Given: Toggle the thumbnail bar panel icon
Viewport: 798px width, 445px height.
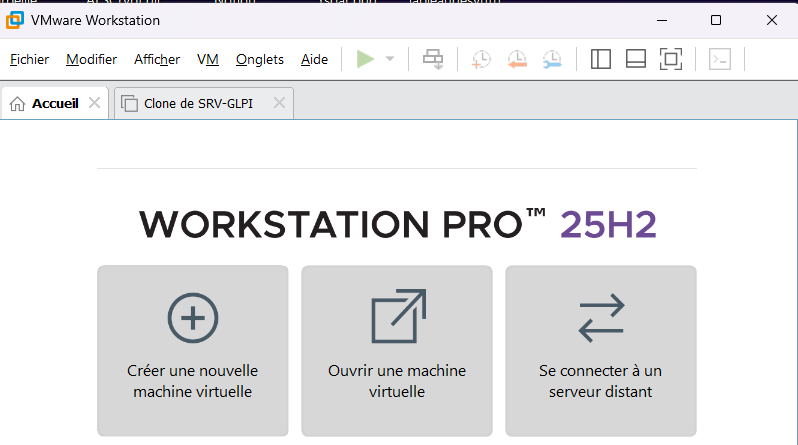Looking at the screenshot, I should point(636,59).
